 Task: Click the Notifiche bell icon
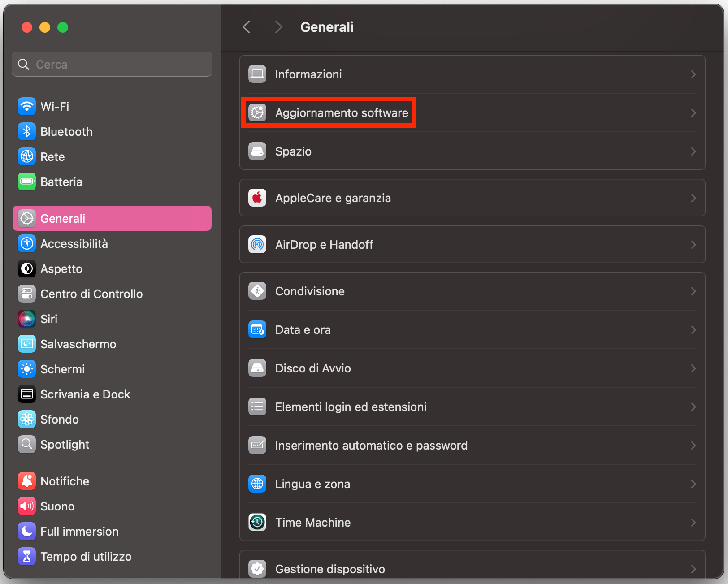[27, 481]
